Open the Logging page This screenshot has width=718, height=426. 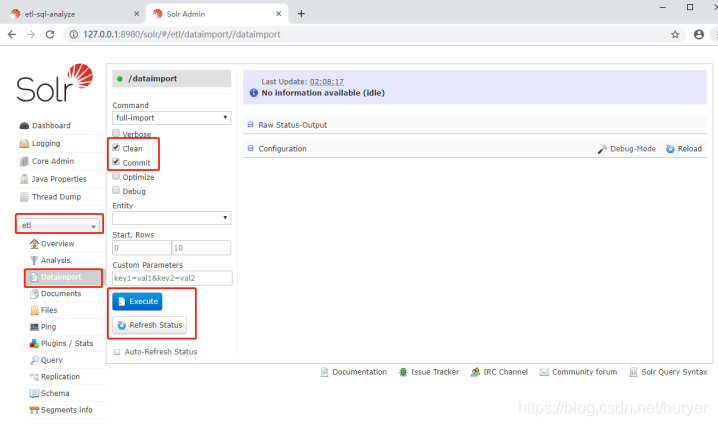tap(46, 143)
